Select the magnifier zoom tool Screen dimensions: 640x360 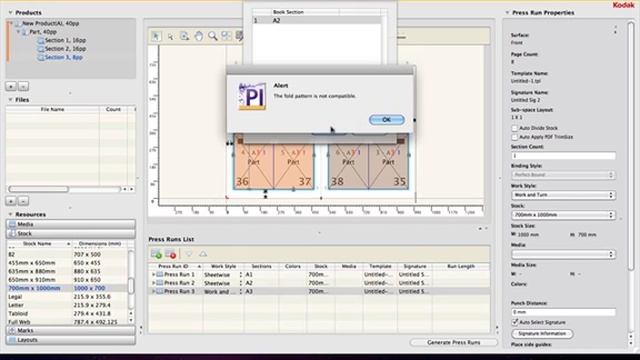click(212, 36)
